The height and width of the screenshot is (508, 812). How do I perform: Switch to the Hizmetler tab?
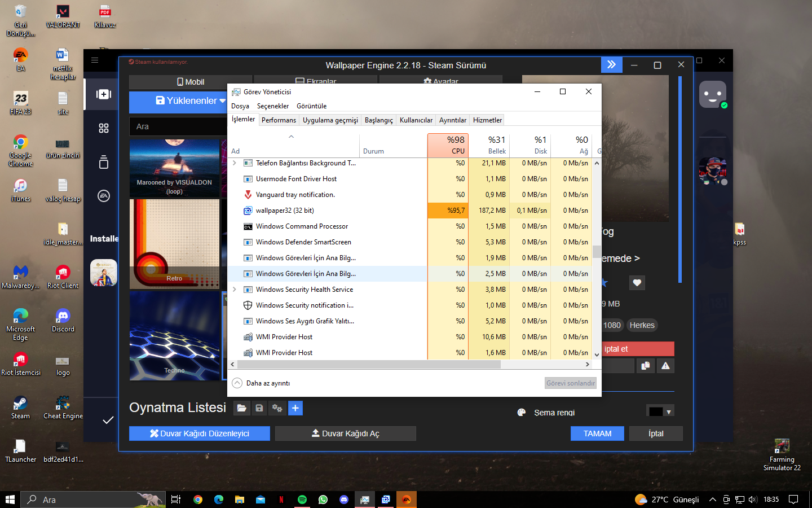coord(488,120)
